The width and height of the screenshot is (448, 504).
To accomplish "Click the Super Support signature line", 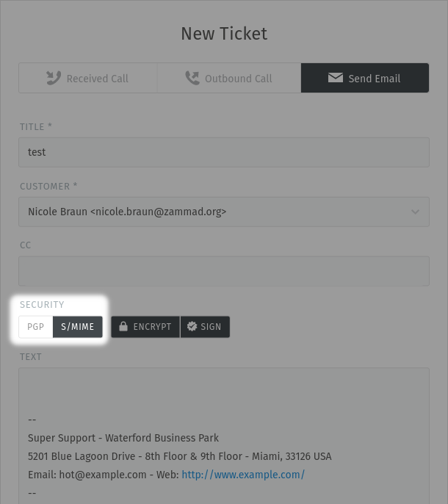I will (123, 438).
